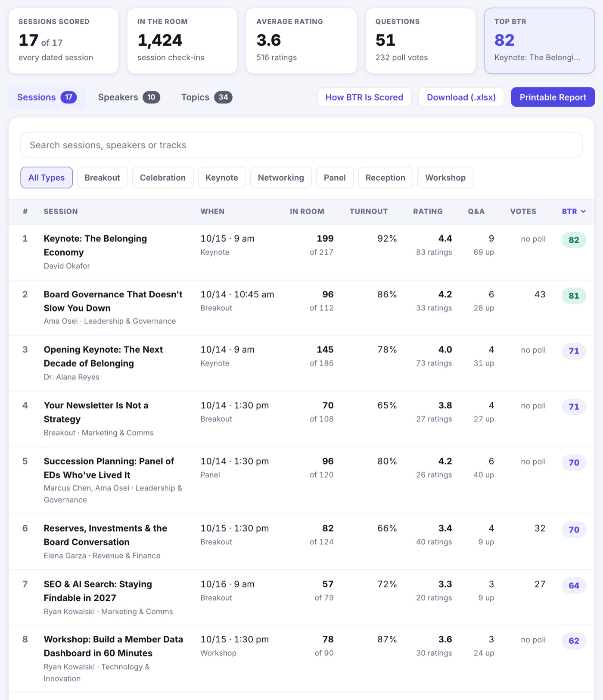Click speaker name David Okafor
This screenshot has width=603, height=700.
pos(67,266)
